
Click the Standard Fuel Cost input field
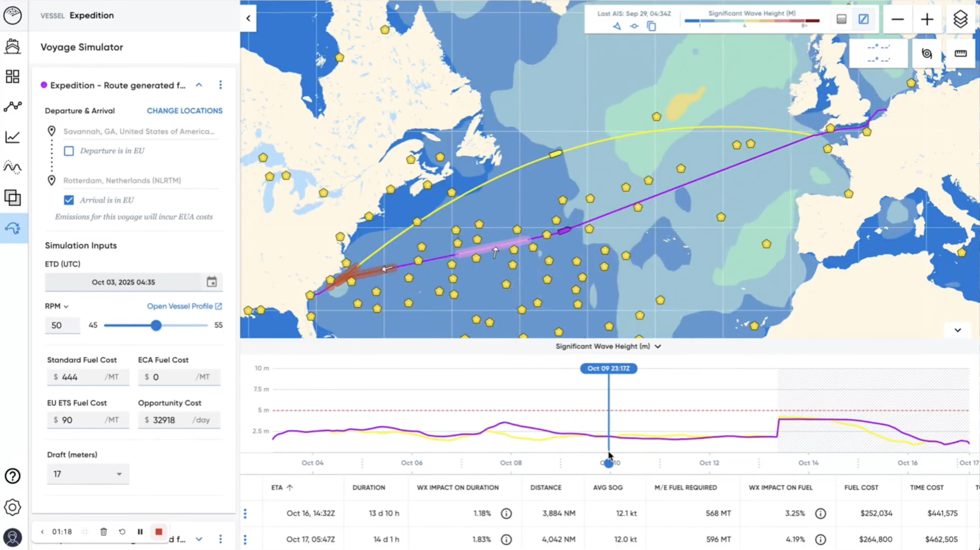[88, 377]
